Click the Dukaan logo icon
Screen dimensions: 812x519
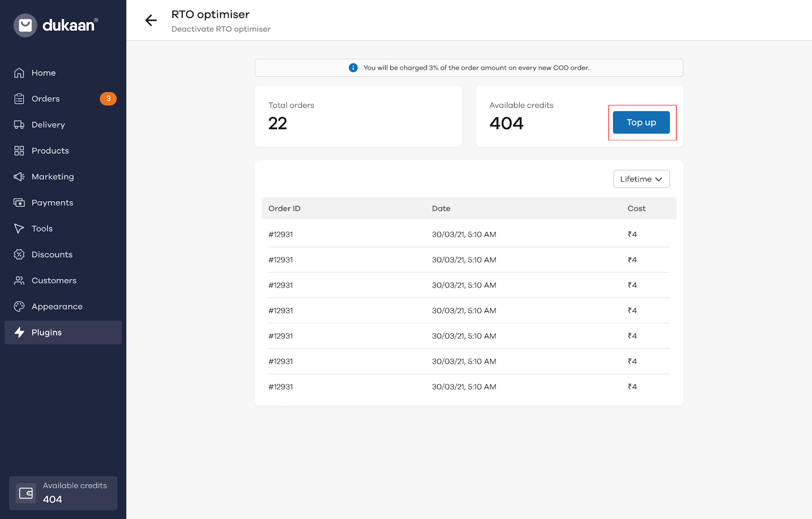click(x=25, y=25)
